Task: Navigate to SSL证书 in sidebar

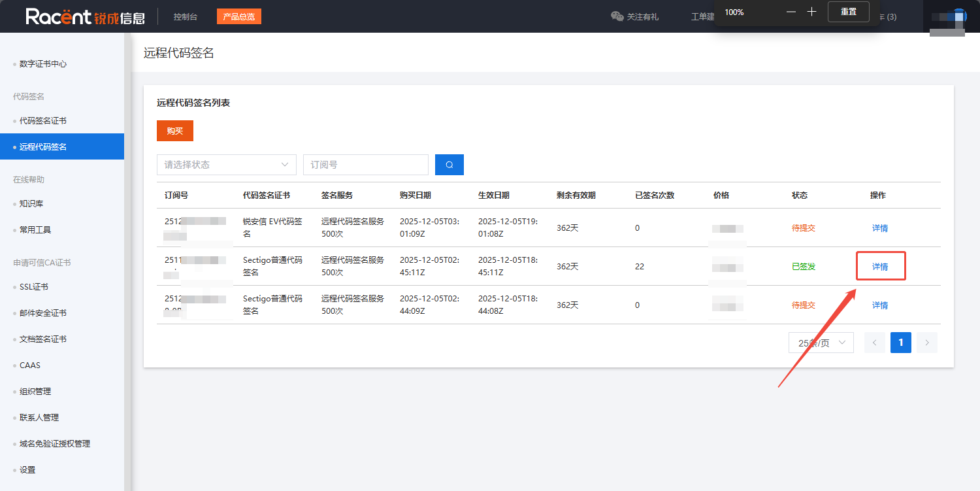Action: click(x=33, y=287)
